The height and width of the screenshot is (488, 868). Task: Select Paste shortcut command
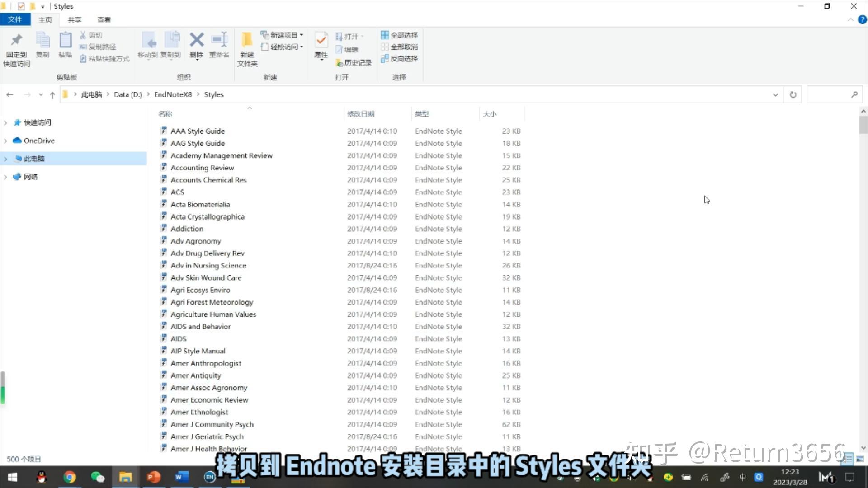click(x=104, y=59)
